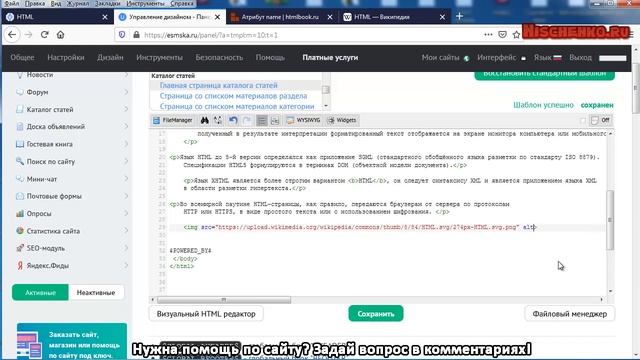Image resolution: width=640 pixels, height=360 pixels.
Task: Go forward with the browser arrow
Action: click(x=28, y=35)
